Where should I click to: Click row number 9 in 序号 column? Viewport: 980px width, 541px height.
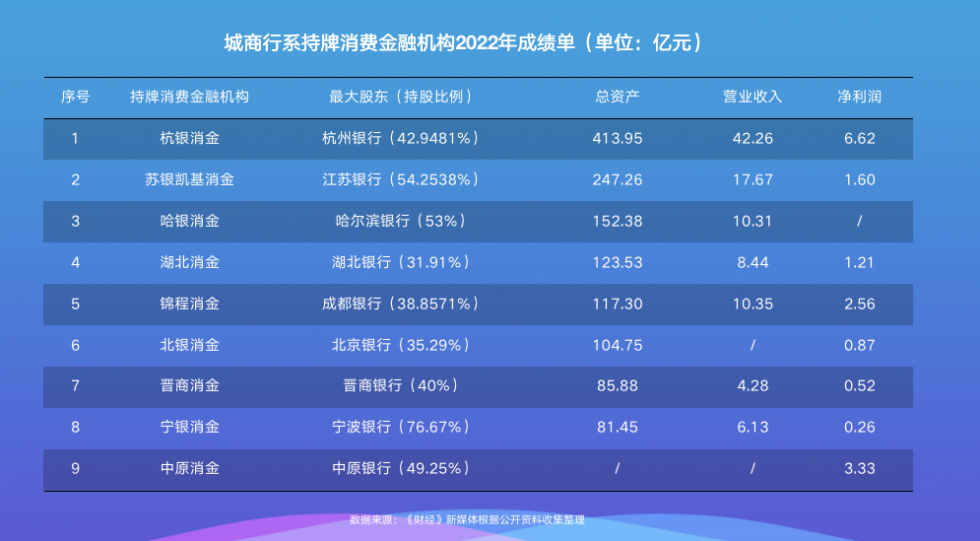coord(75,468)
